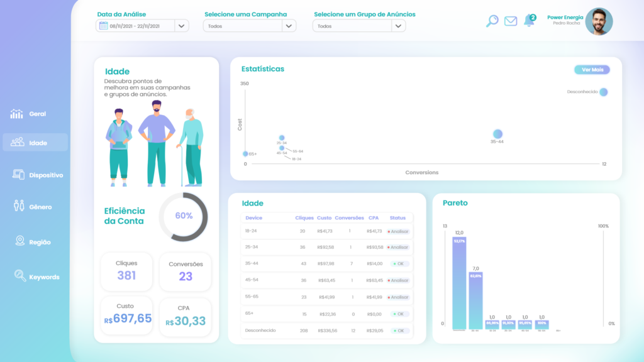Image resolution: width=644 pixels, height=362 pixels.
Task: Click the CPA R$30,33 card
Action: 186,317
